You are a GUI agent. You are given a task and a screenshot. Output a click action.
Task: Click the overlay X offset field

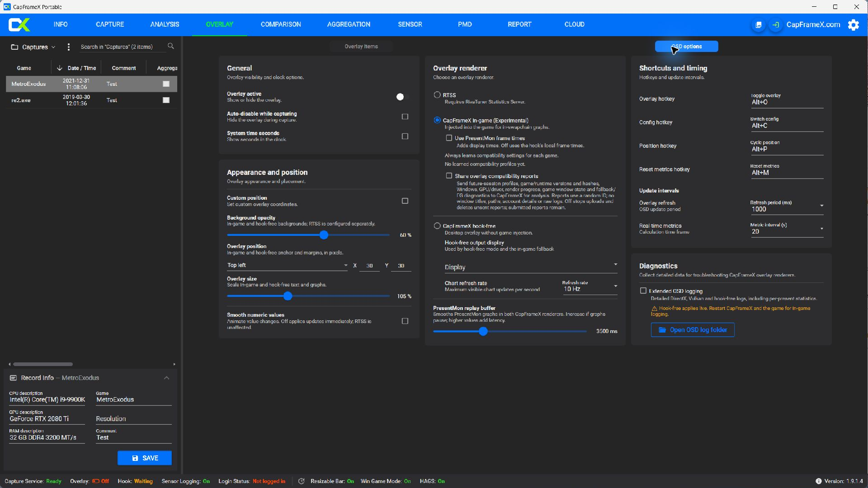[369, 266]
